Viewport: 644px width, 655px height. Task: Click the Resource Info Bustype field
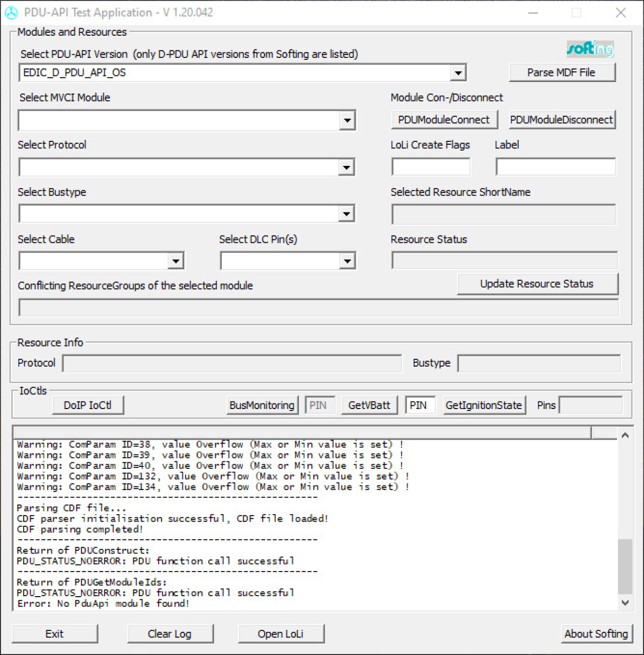[539, 363]
